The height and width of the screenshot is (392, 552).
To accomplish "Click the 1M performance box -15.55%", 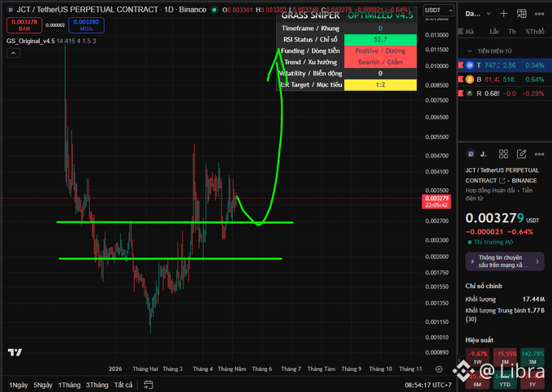I will (505, 357).
